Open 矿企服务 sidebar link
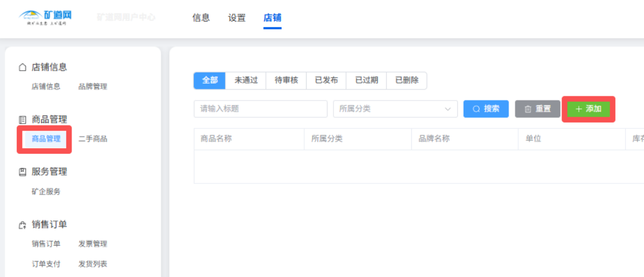This screenshot has height=277, width=644. 46,192
